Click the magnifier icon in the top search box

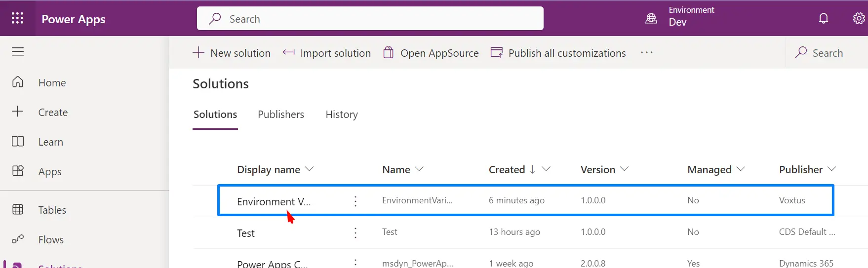tap(215, 19)
